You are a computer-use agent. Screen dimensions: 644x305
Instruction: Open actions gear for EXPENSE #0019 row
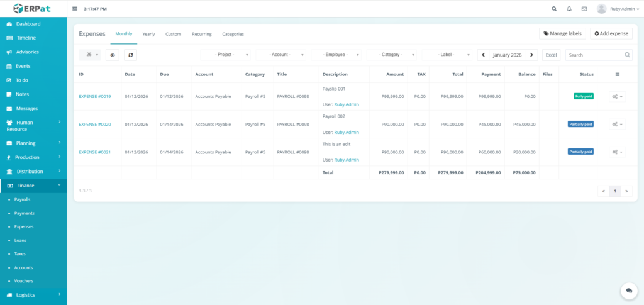pyautogui.click(x=617, y=97)
